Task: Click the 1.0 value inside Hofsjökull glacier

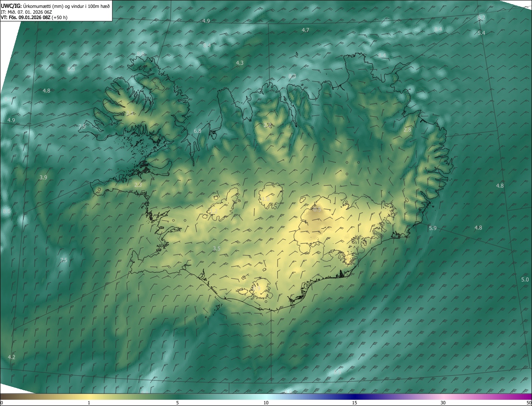Action: point(266,199)
